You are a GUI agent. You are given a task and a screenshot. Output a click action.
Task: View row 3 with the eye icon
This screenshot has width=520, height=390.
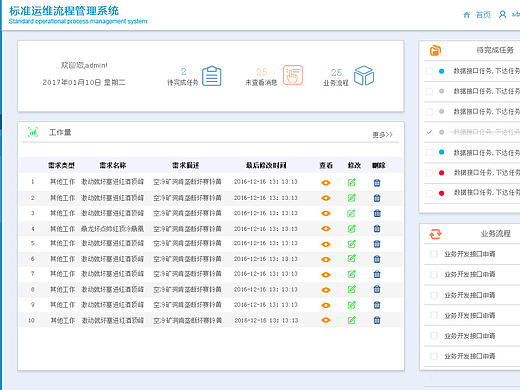(326, 213)
